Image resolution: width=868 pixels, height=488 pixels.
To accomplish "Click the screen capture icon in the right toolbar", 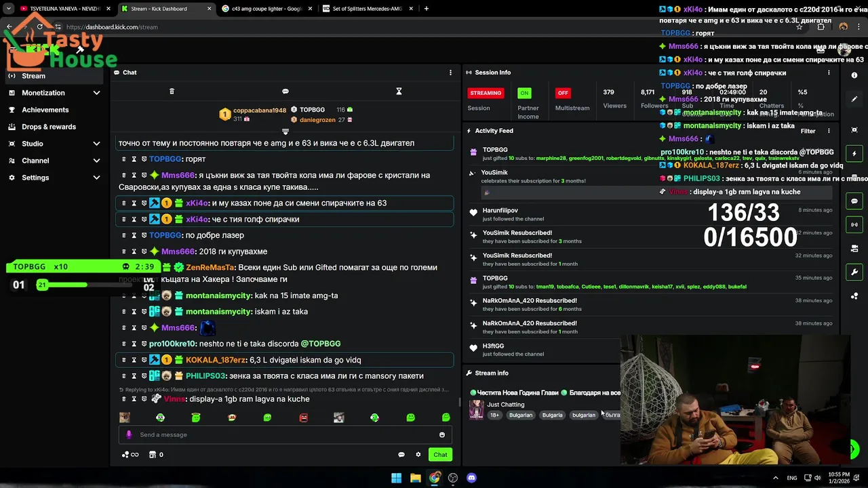I will tap(854, 130).
